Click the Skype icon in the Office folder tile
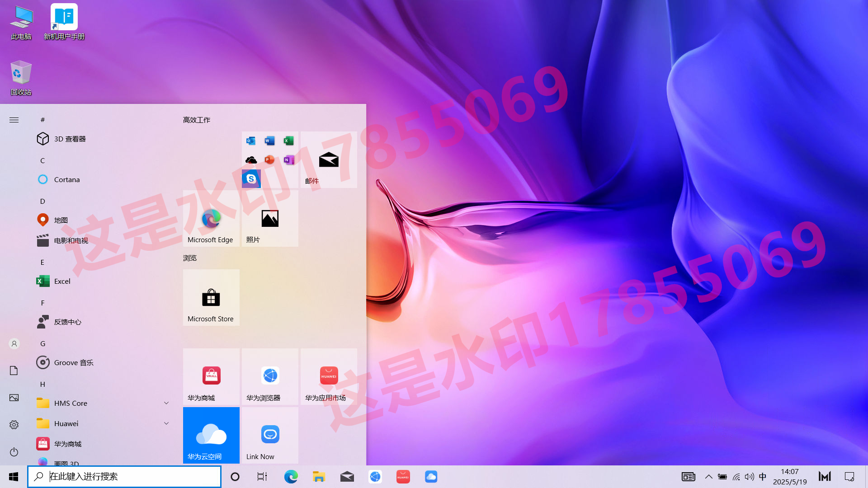868x488 pixels. tap(251, 179)
